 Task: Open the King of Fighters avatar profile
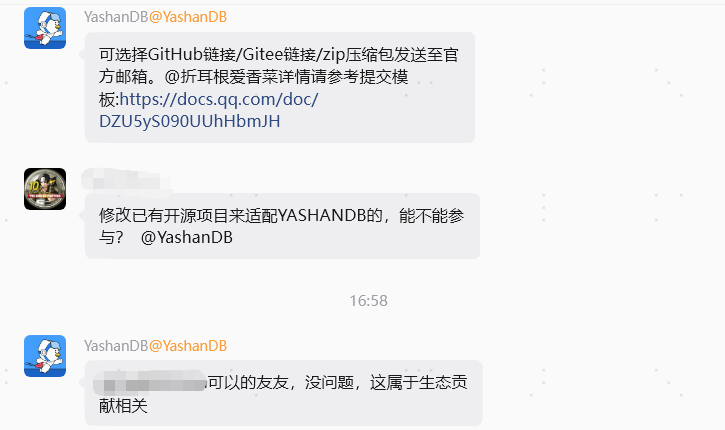(45, 189)
